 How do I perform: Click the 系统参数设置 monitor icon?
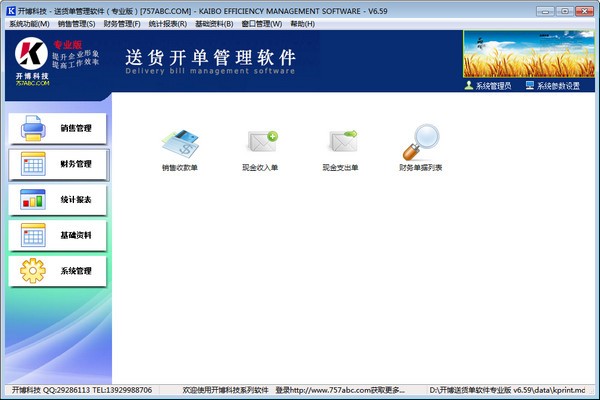(530, 86)
